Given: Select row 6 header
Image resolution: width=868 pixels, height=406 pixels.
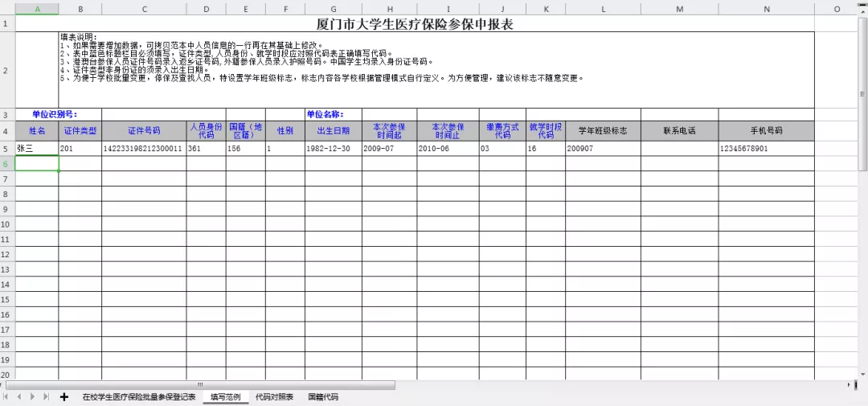Looking at the screenshot, I should click(x=7, y=163).
